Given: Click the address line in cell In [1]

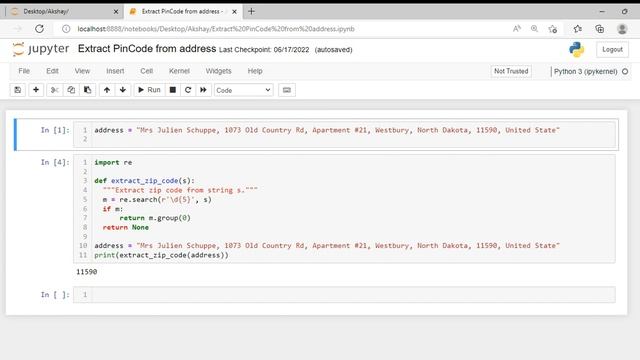Looking at the screenshot, I should pyautogui.click(x=327, y=130).
